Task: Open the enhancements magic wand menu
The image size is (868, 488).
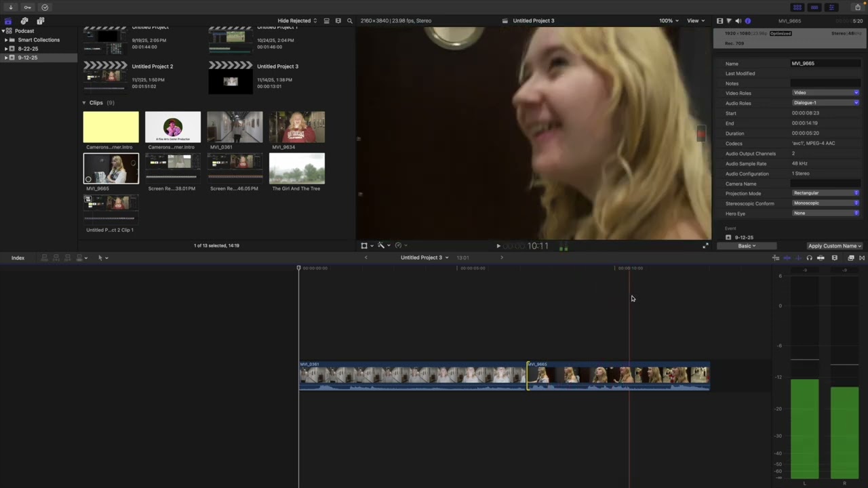Action: click(x=383, y=246)
